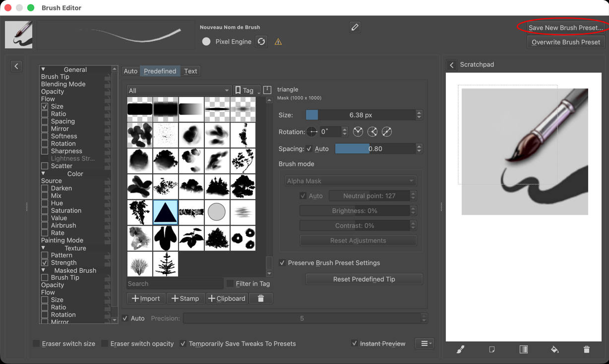Viewport: 609px width, 364px height.
Task: Switch to the Auto brush tip tab
Action: [x=130, y=71]
